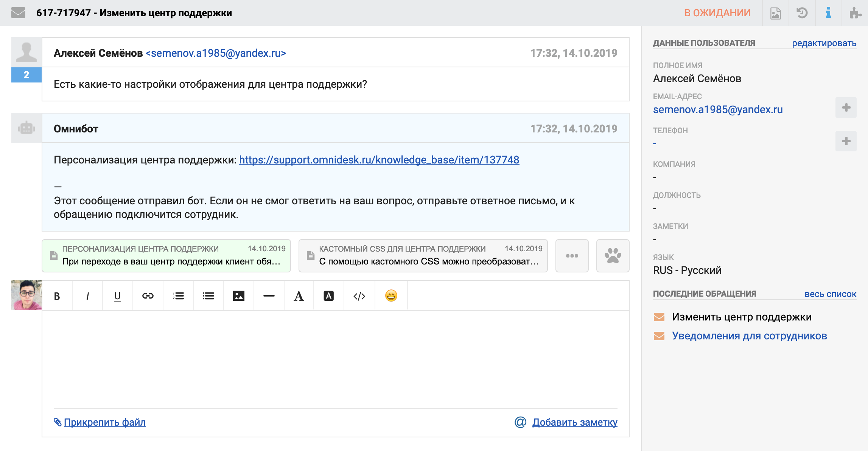Open весь список of recent tickets
The width and height of the screenshot is (868, 451).
tap(830, 294)
